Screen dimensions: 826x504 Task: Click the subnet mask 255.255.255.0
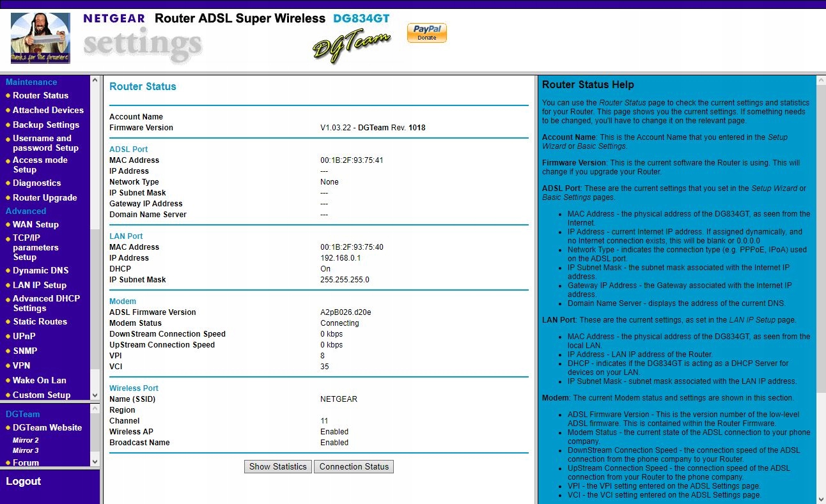coord(345,280)
